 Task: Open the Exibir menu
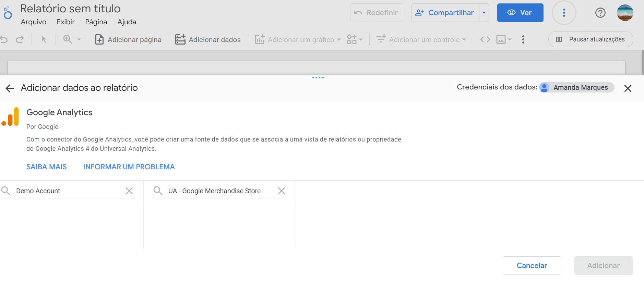click(66, 22)
